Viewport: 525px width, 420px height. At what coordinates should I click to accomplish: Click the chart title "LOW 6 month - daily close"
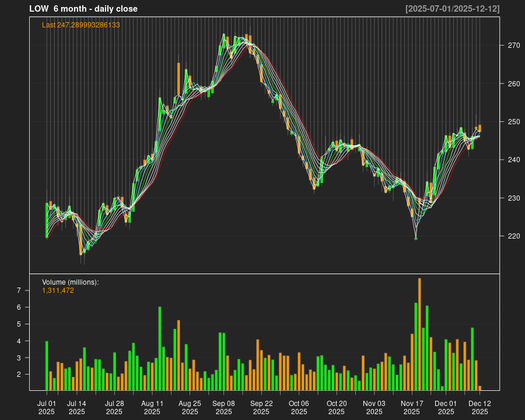click(83, 9)
